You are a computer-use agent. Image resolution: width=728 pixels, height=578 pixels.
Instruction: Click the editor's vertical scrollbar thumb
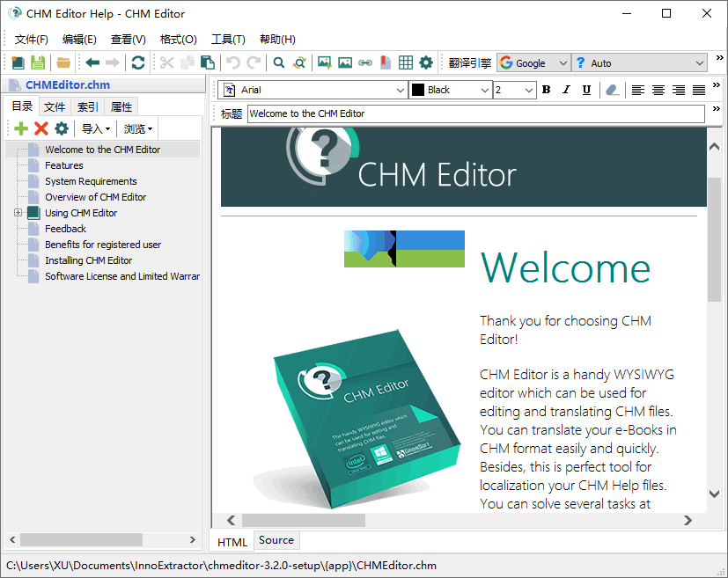714,239
